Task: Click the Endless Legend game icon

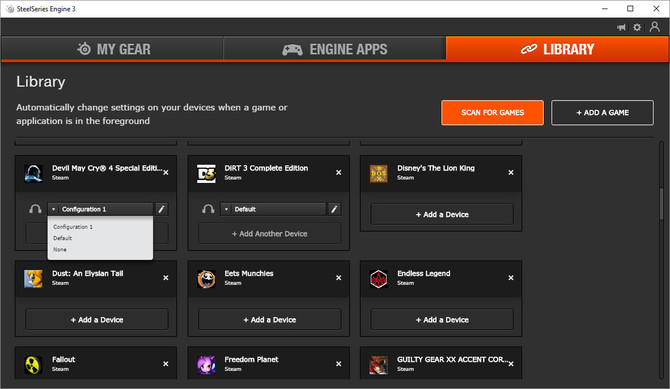Action: pos(379,279)
